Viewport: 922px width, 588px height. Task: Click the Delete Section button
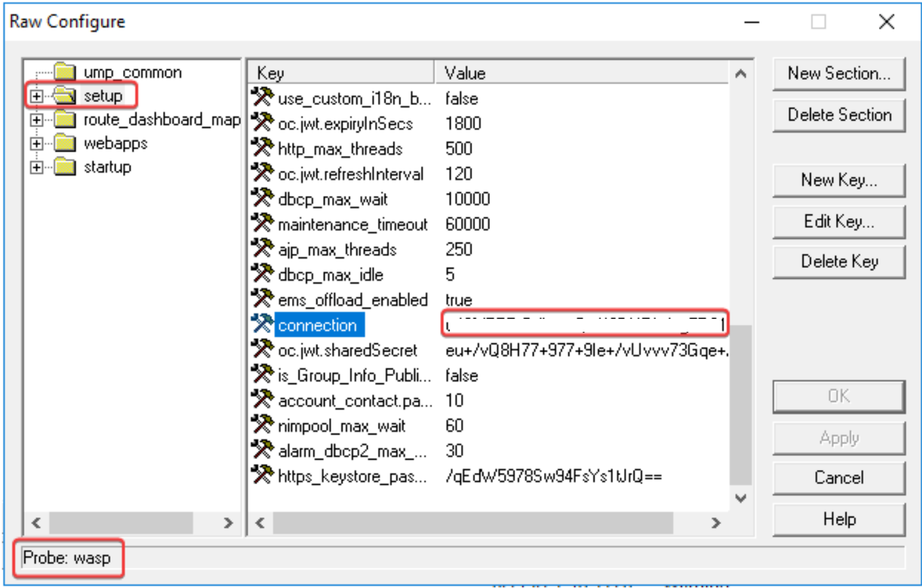(x=839, y=115)
